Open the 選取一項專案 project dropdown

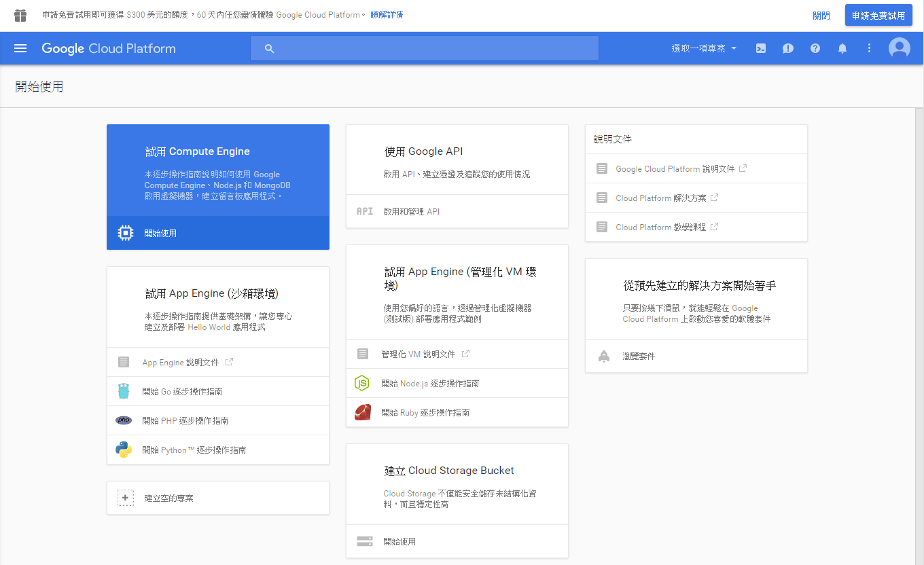pyautogui.click(x=704, y=48)
